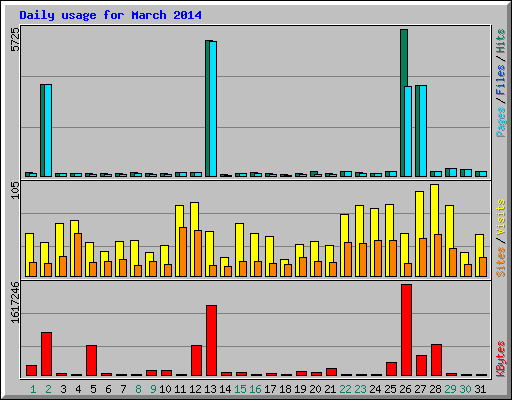Select the cyan pages bar for day 13

(x=213, y=109)
